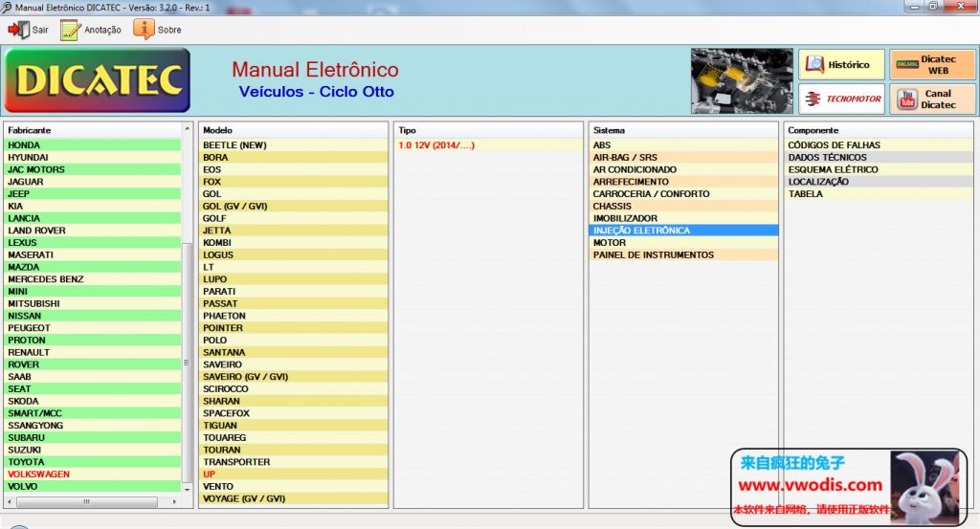Open Dicatec WEB link button

click(932, 65)
